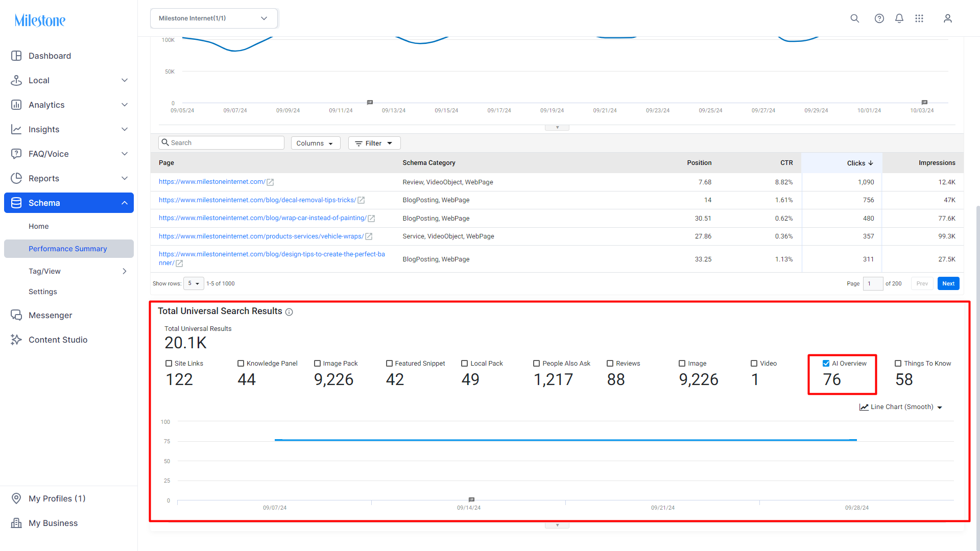
Task: Open the Filter dropdown
Action: coord(374,143)
